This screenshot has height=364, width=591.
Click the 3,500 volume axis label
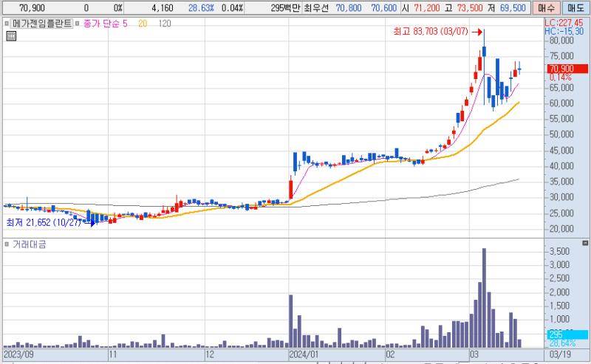coord(560,251)
